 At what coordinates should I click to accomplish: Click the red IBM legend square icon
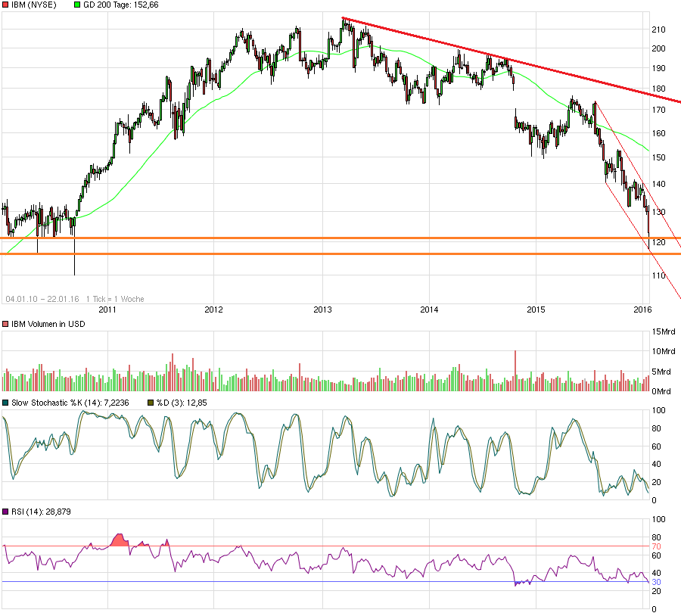[x=6, y=5]
